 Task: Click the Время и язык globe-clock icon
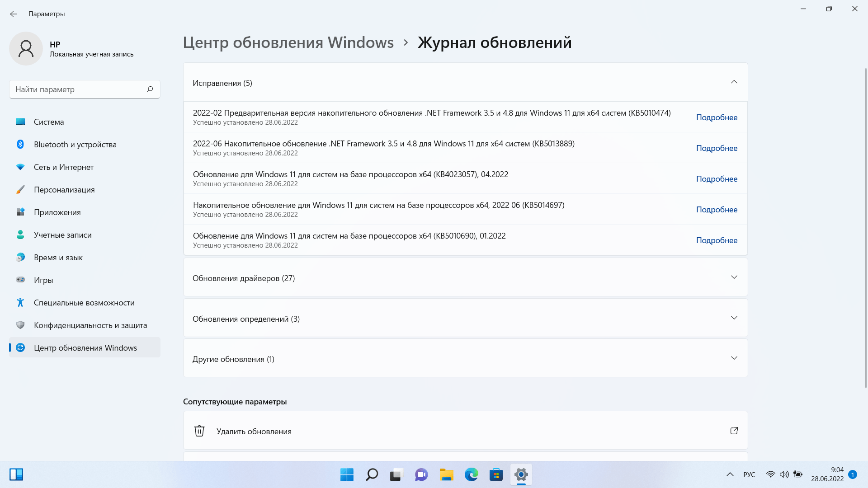point(20,257)
